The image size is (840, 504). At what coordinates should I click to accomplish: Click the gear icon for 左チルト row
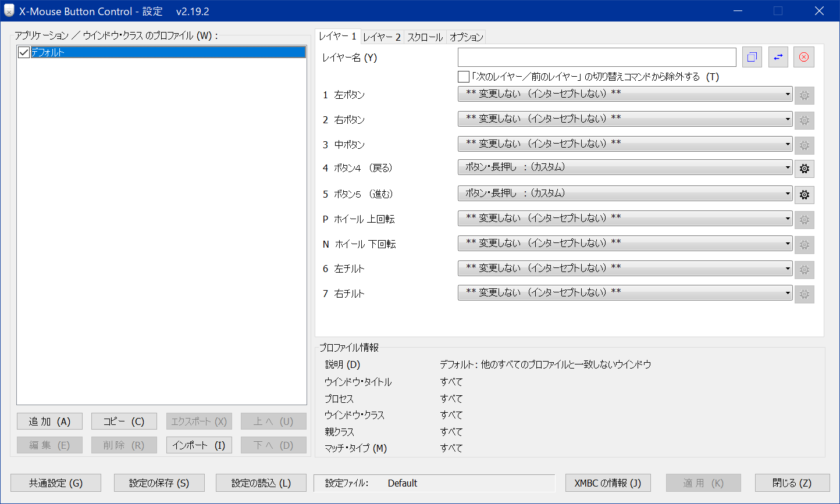[805, 270]
